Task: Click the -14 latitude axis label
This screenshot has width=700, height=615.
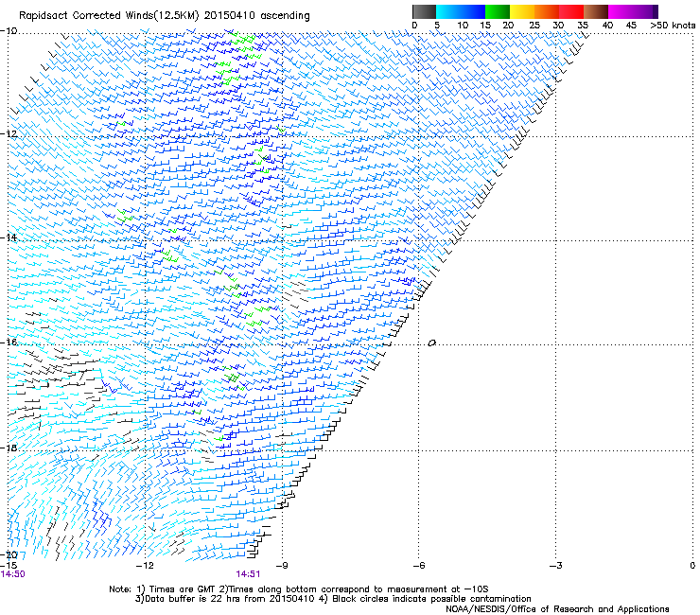Action: pos(9,237)
